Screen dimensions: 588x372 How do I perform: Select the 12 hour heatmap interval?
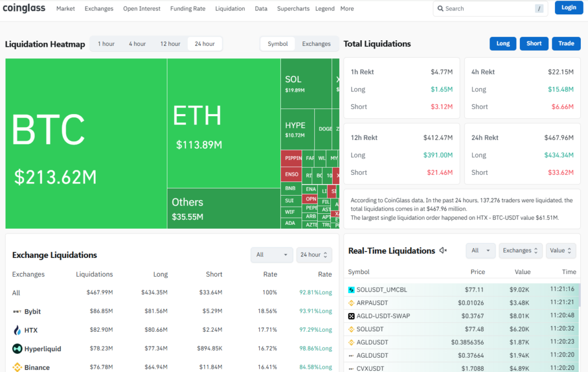click(170, 44)
